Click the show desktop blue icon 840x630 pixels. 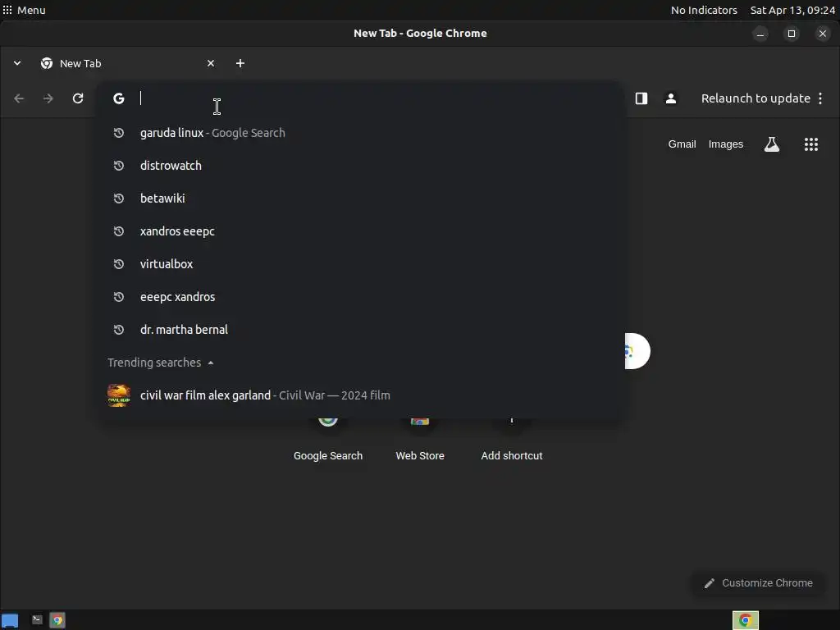point(10,621)
